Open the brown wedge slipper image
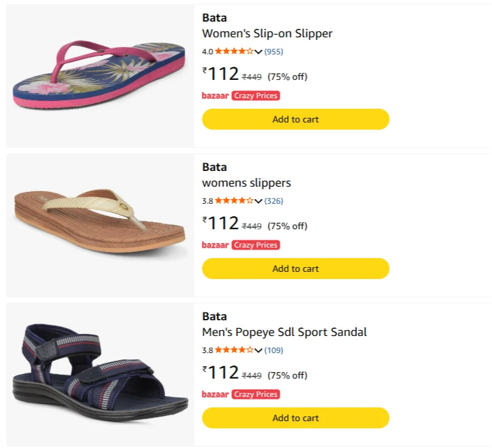 pyautogui.click(x=100, y=225)
